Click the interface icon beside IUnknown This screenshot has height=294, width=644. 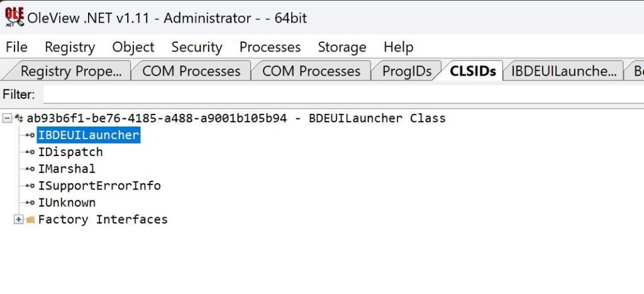click(30, 203)
